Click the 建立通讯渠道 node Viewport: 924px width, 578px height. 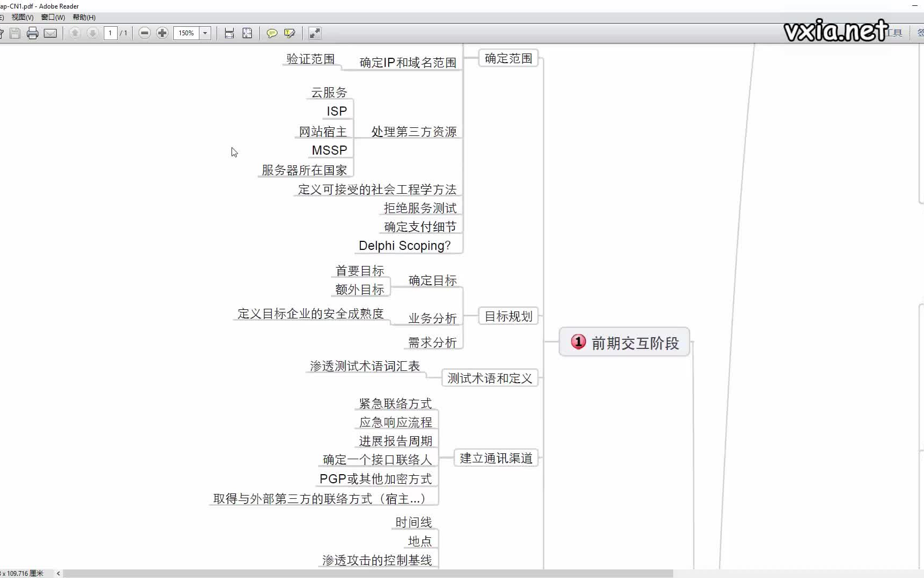point(496,458)
